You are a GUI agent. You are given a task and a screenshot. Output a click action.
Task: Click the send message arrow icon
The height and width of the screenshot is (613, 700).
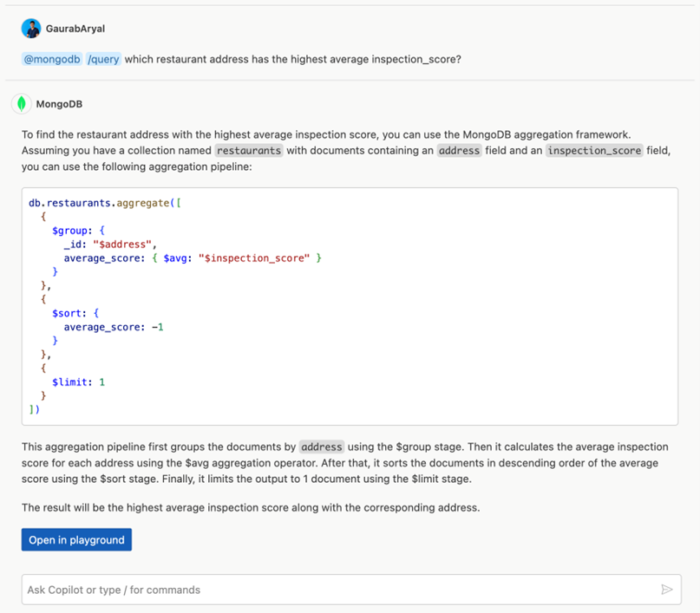point(668,590)
